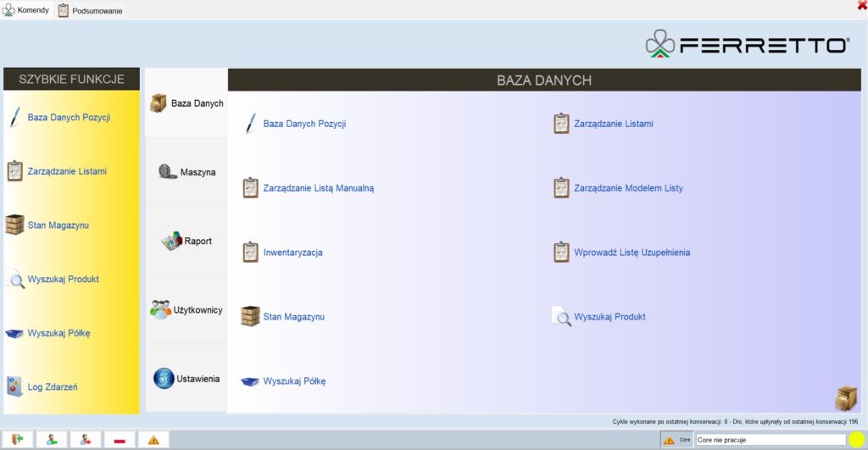
Task: Click magnifier icon beside quick Wyszukaj Produkt
Action: point(15,279)
